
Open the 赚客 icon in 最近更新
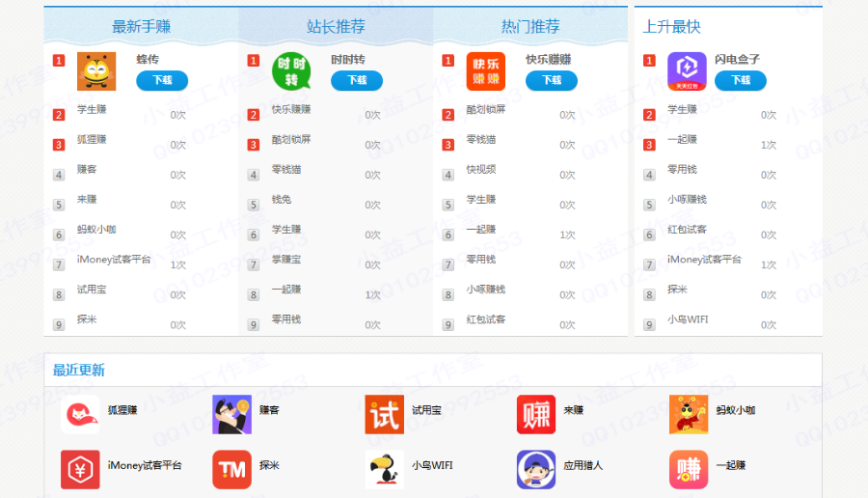231,414
